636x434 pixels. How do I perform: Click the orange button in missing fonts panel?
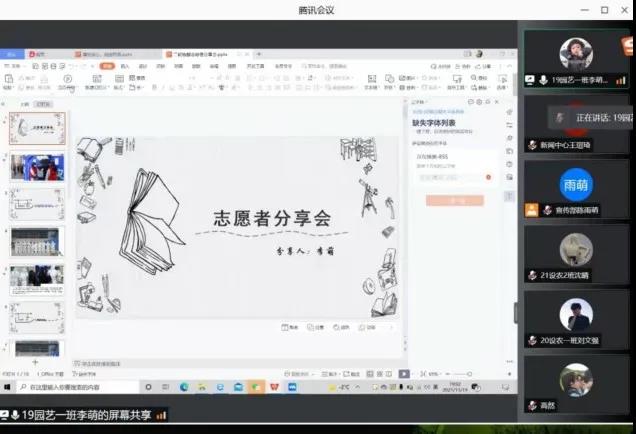(x=454, y=200)
